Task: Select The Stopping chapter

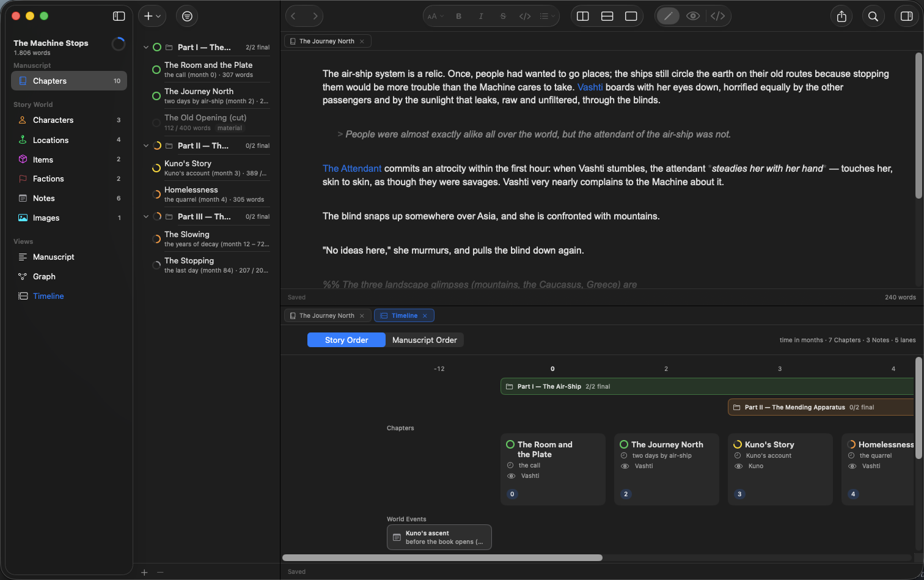Action: point(210,265)
